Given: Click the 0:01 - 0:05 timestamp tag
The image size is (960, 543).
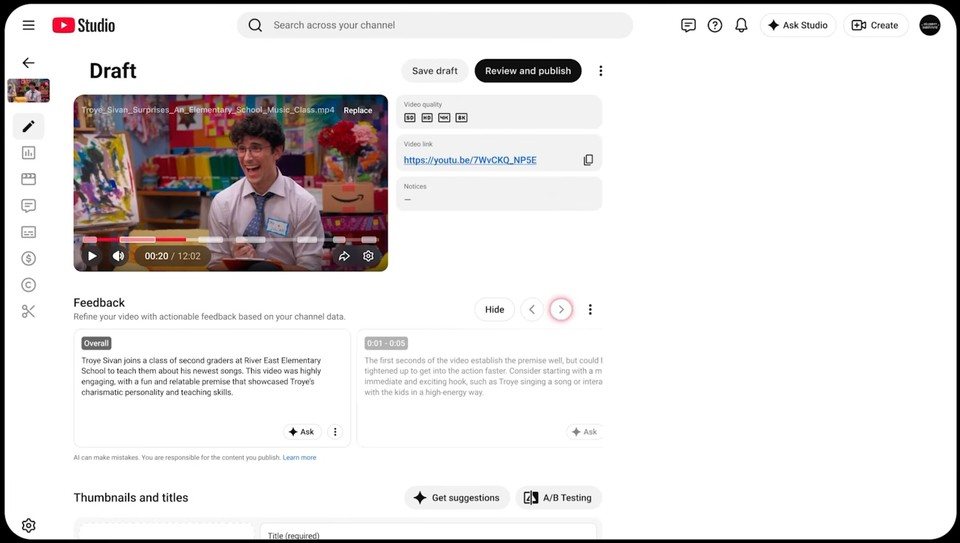Looking at the screenshot, I should (x=386, y=343).
